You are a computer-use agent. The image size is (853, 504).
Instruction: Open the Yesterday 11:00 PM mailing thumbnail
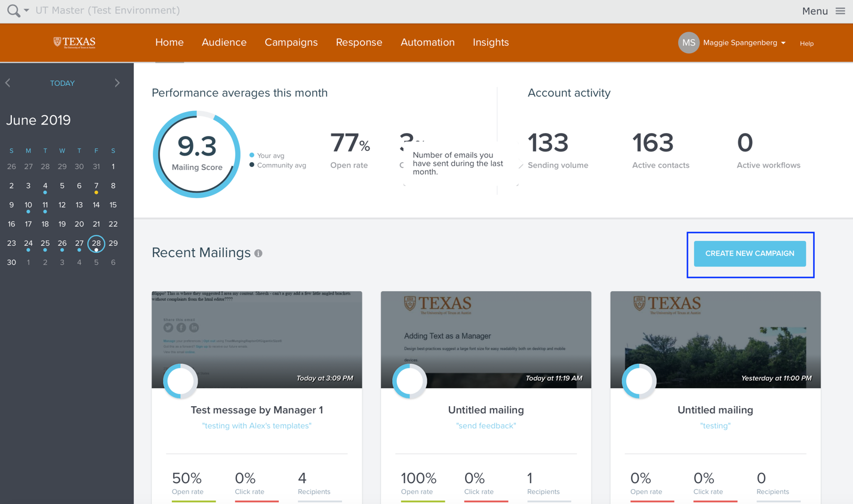[x=715, y=339]
